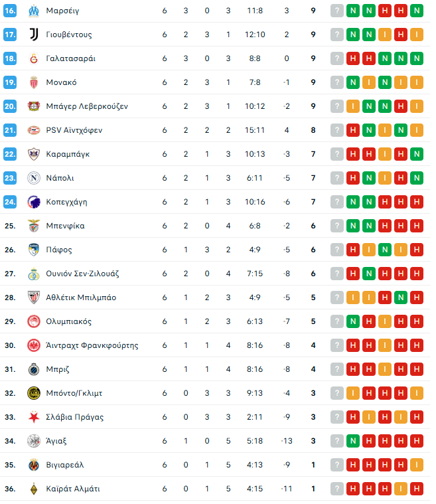Open the Καραμπάγκ team page
Viewport: 436px width, 504px height.
pyautogui.click(x=68, y=154)
